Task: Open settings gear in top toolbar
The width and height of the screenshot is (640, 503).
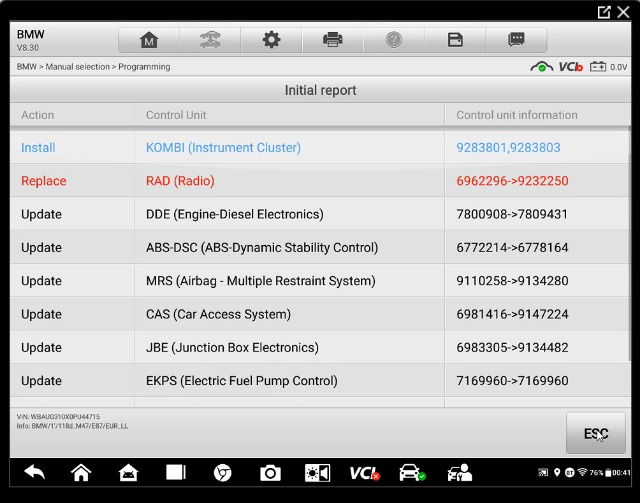Action: 271,40
